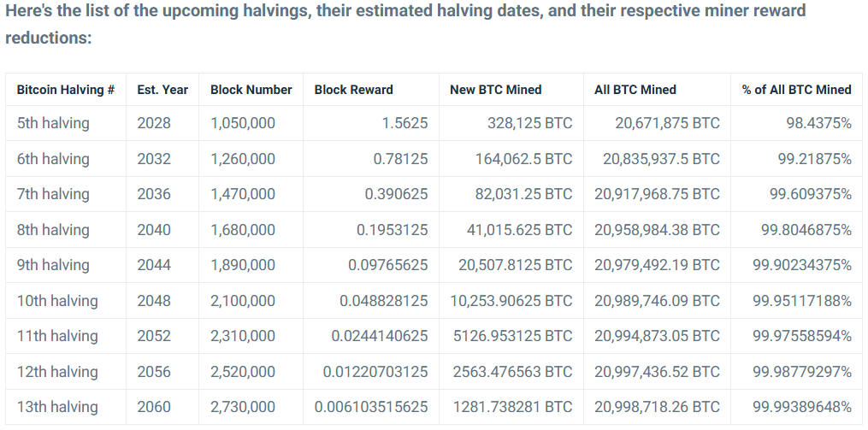Viewport: 868px width, 430px height.
Task: Click the 0.09765625 block reward value
Action: (388, 265)
